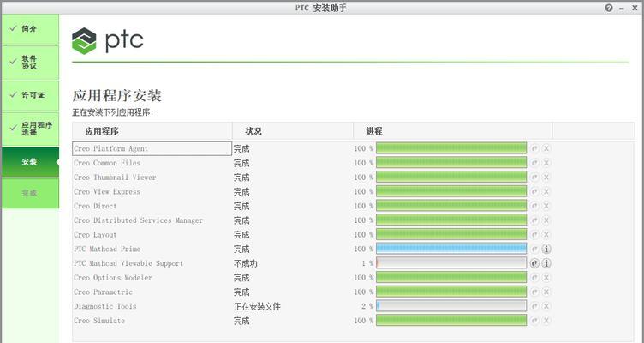Select the Creo Parametric row name
Viewport: 644px width, 343px height.
click(103, 292)
